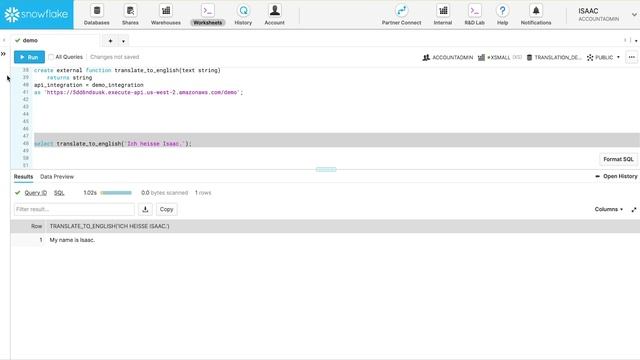Select the 'My name is Isaac.' cell
Image resolution: width=640 pixels, height=360 pixels.
[x=72, y=240]
